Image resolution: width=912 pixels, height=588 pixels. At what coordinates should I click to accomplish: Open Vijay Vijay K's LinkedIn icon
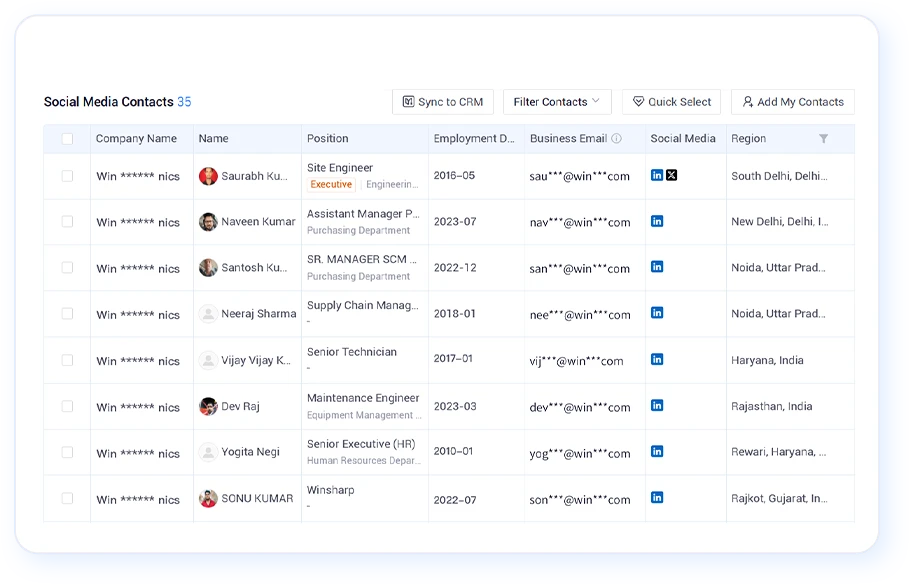657,359
